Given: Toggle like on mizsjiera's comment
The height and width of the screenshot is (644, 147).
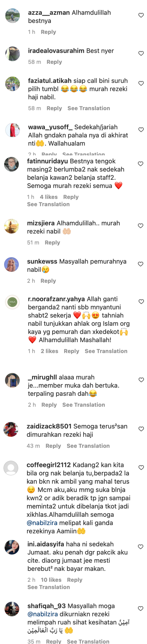Looking at the screenshot, I should point(141,225).
